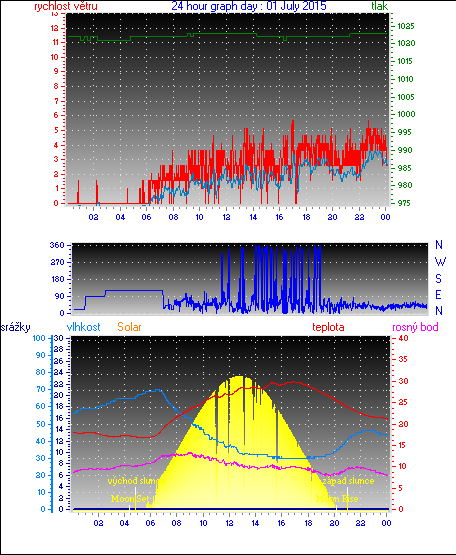Click the orange 'Solar' legend label
Screen dimensions: 456x555
[129, 327]
